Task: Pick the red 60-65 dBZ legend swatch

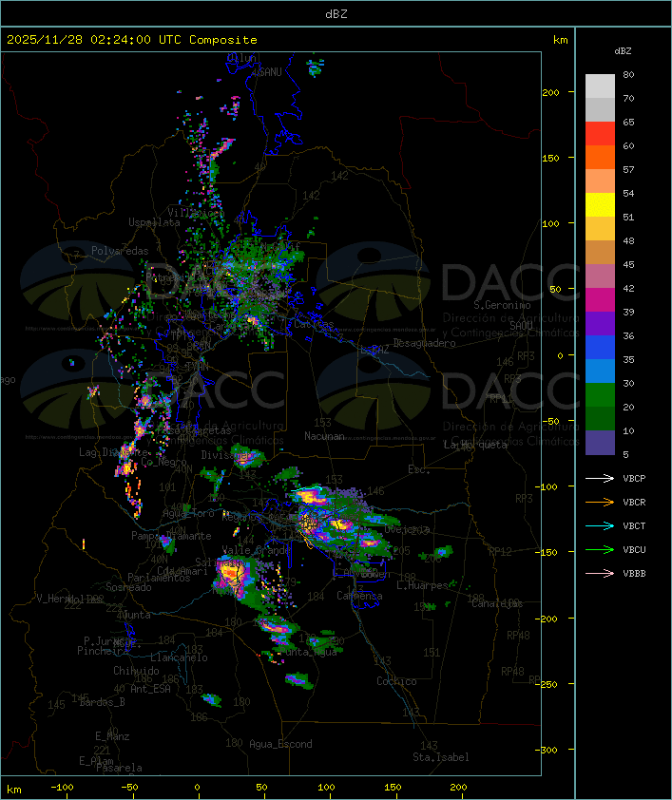Action: pos(600,134)
